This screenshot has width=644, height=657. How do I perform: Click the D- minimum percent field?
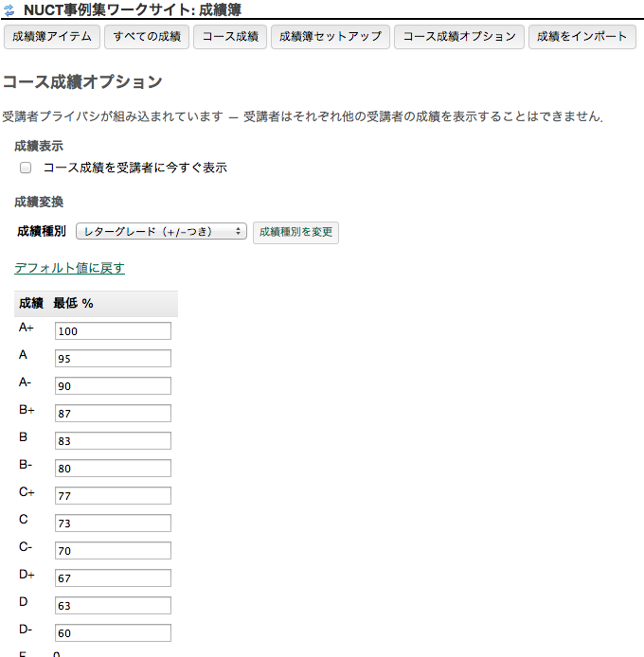[113, 633]
